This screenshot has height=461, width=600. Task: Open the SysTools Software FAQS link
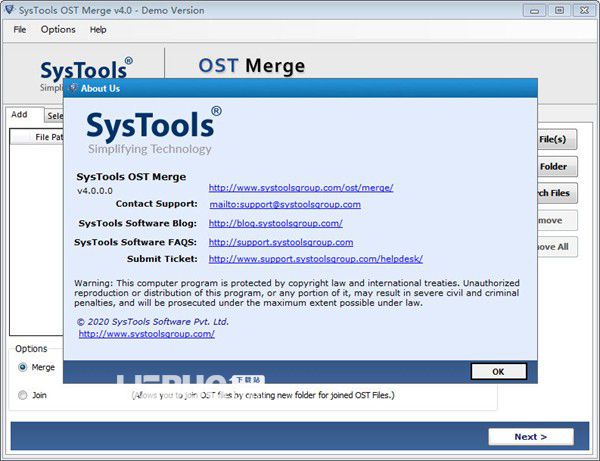click(x=281, y=242)
